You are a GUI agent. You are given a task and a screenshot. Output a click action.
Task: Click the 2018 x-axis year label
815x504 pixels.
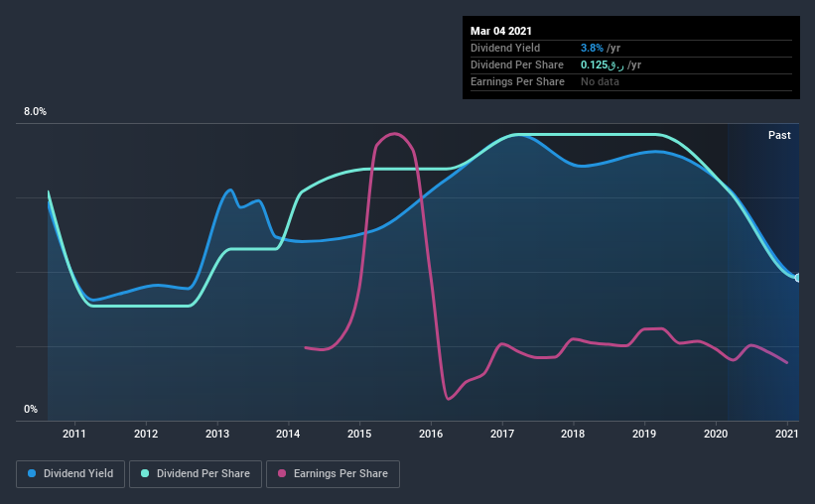573,434
